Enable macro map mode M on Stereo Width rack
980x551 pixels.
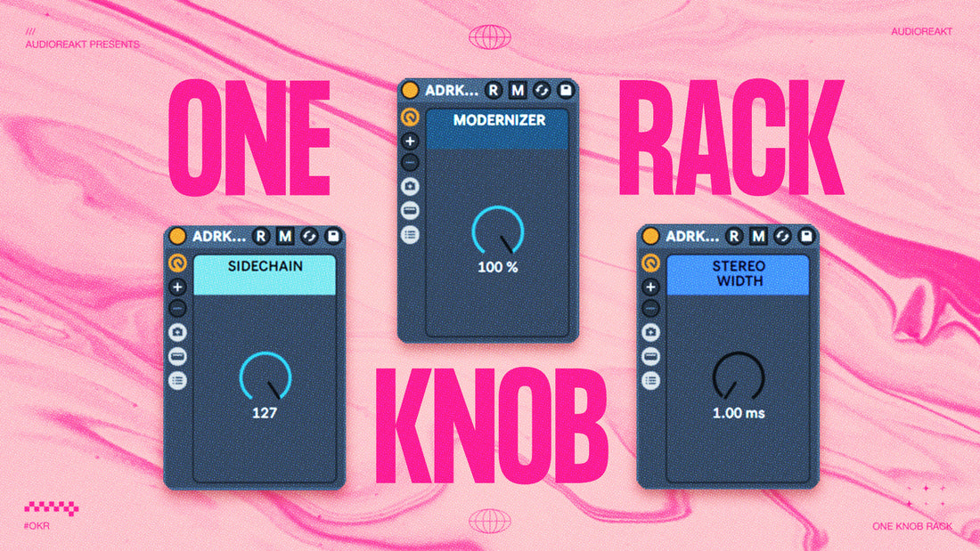[758, 236]
